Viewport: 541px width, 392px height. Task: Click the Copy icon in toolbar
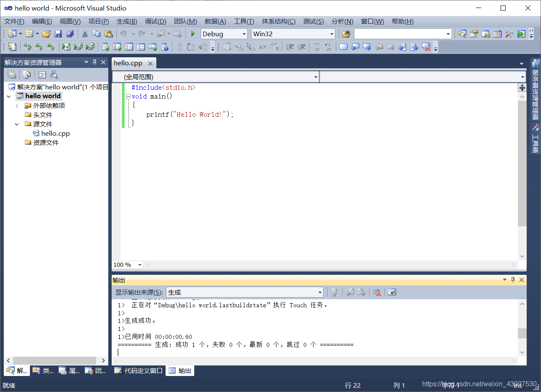96,34
